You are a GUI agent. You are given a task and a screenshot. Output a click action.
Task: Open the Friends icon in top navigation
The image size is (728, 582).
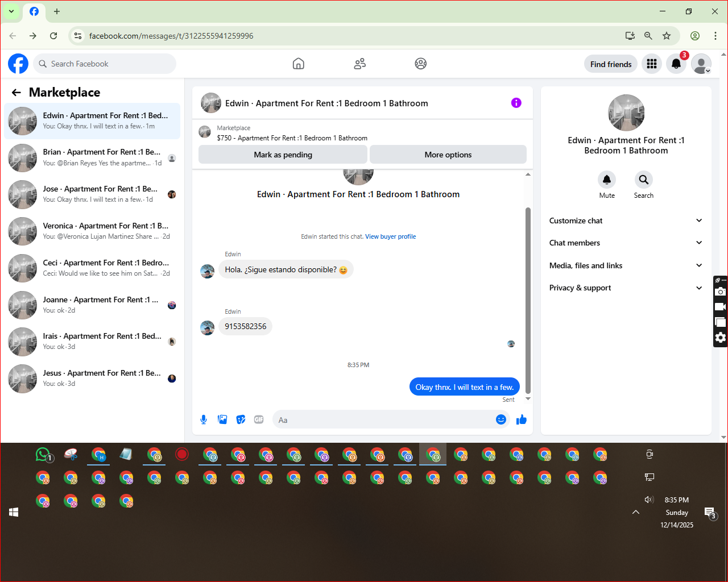(359, 64)
